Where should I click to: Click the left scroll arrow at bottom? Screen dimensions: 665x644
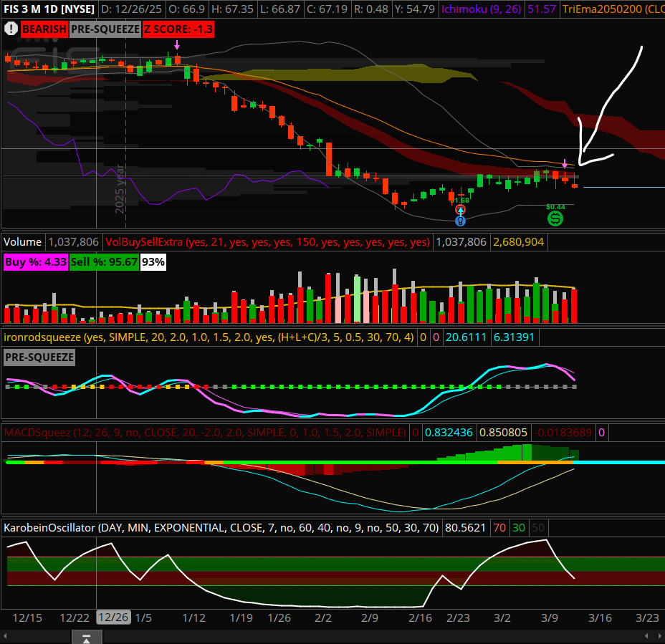(6, 637)
